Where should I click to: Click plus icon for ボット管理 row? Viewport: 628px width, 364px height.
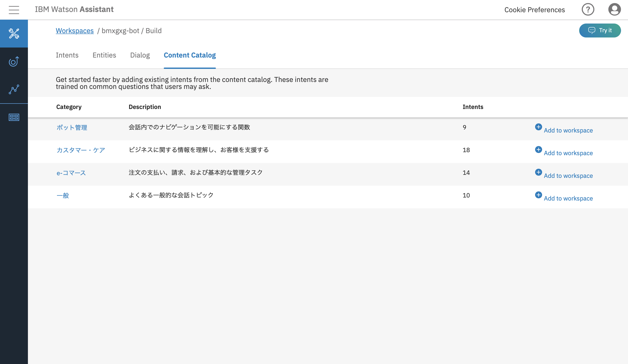(x=538, y=127)
